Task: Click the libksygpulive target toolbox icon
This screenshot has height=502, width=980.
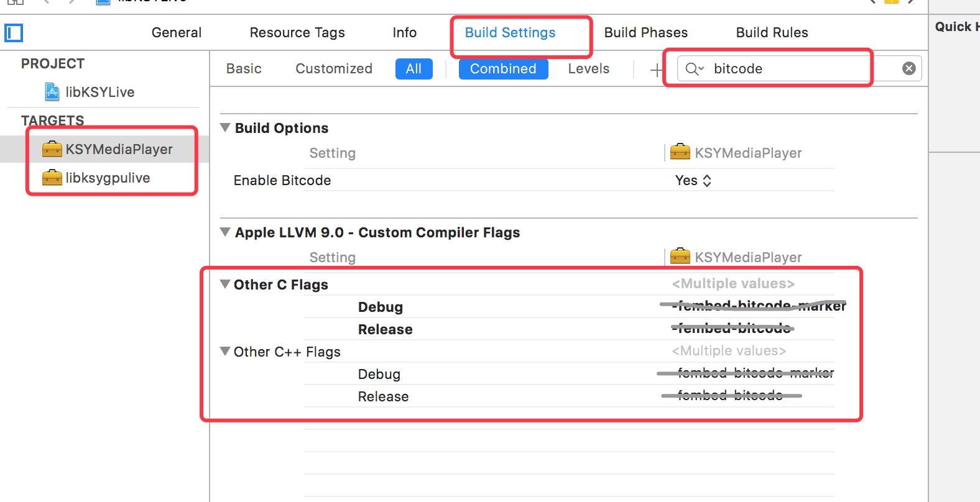Action: tap(52, 178)
